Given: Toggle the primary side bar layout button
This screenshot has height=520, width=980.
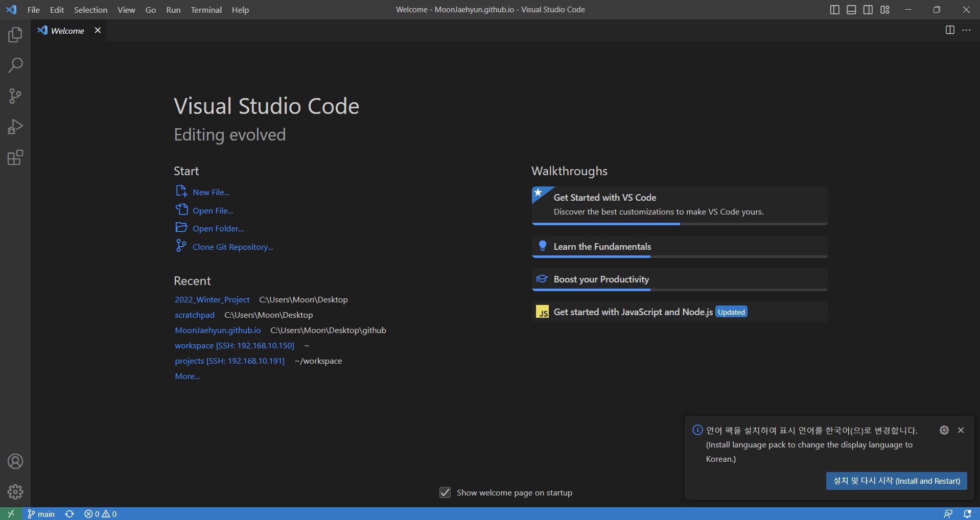Looking at the screenshot, I should tap(834, 10).
